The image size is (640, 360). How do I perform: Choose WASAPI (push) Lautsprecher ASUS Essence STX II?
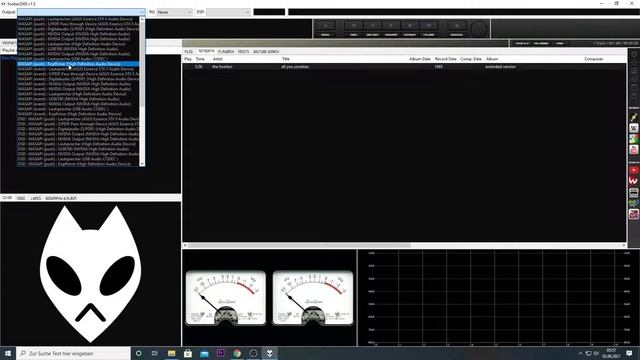78,19
